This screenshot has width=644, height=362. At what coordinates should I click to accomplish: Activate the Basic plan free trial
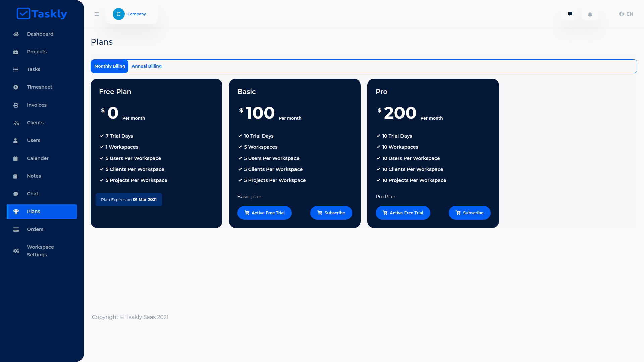(264, 213)
